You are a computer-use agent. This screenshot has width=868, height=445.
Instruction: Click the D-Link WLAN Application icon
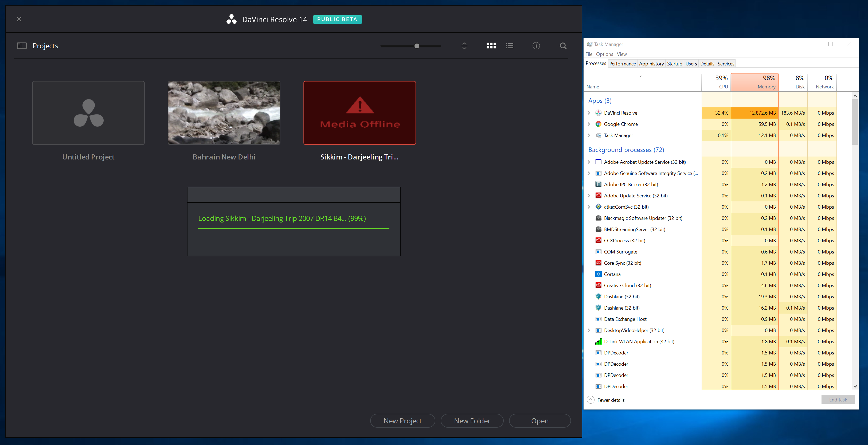[598, 342]
